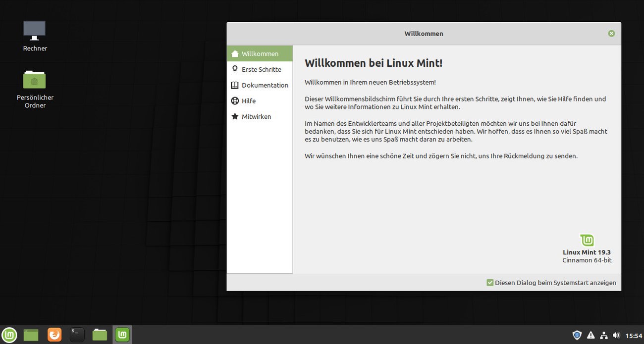Click the highlighted Welcome app taskbar button
644x344 pixels.
122,335
